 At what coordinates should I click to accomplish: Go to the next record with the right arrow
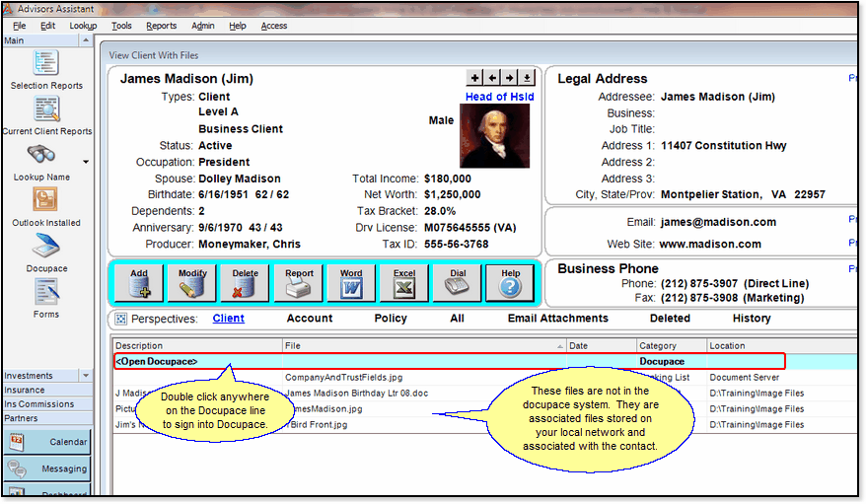(510, 78)
